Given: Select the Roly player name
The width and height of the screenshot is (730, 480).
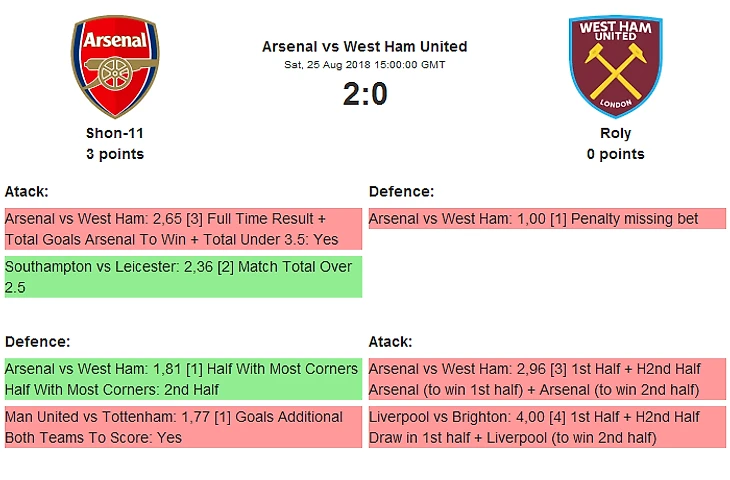Looking at the screenshot, I should click(x=616, y=134).
